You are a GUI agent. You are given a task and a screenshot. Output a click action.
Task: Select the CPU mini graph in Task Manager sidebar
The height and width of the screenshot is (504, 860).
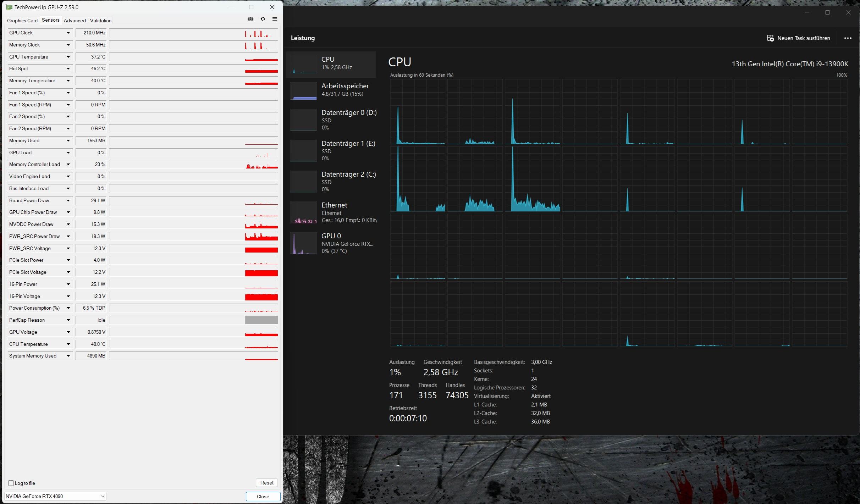click(303, 64)
